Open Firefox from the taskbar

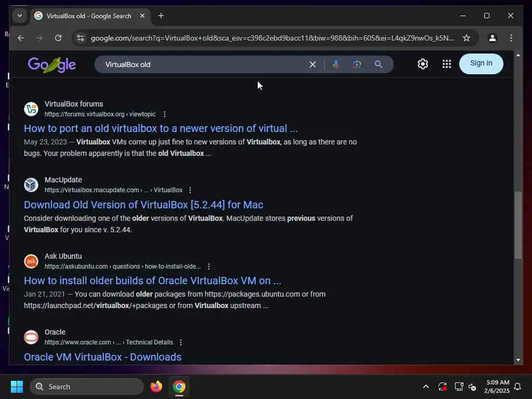pyautogui.click(x=156, y=387)
